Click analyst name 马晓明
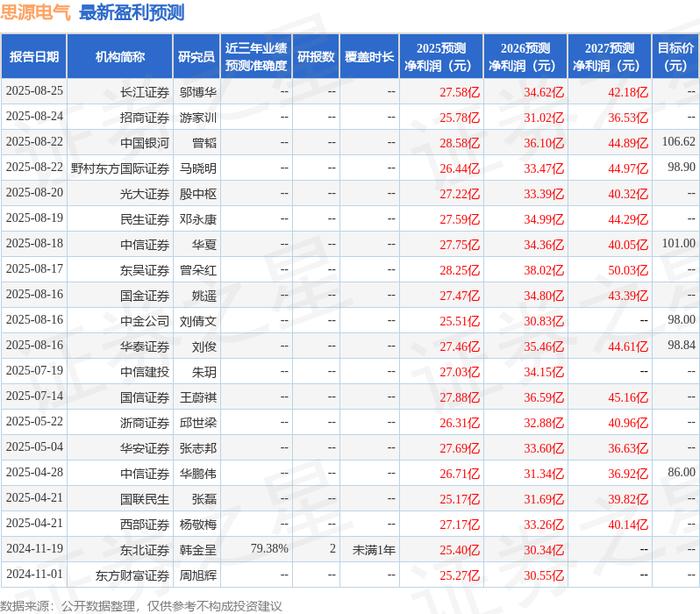This screenshot has width=700, height=614. pos(198,169)
